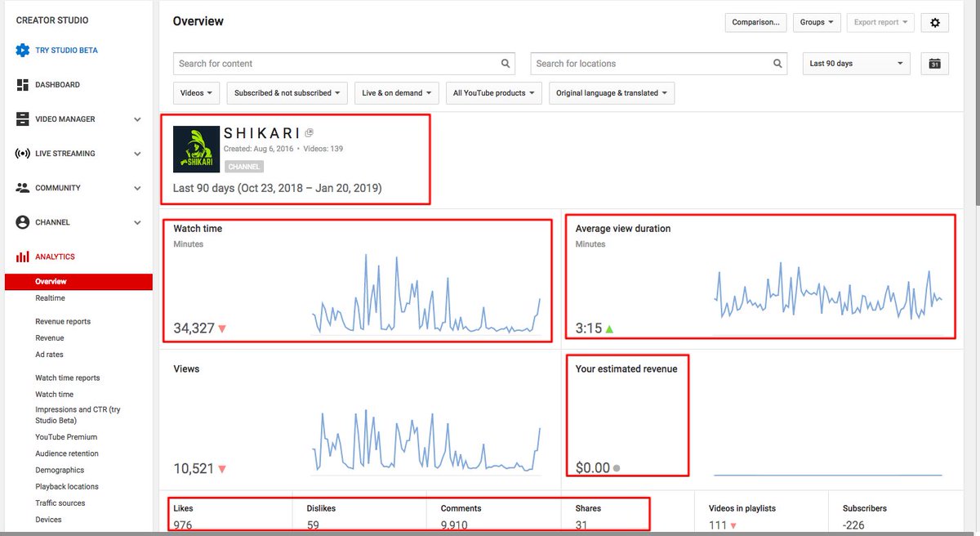Screen dimensions: 980x536
Task: Open Realtime analytics report
Action: (x=50, y=298)
